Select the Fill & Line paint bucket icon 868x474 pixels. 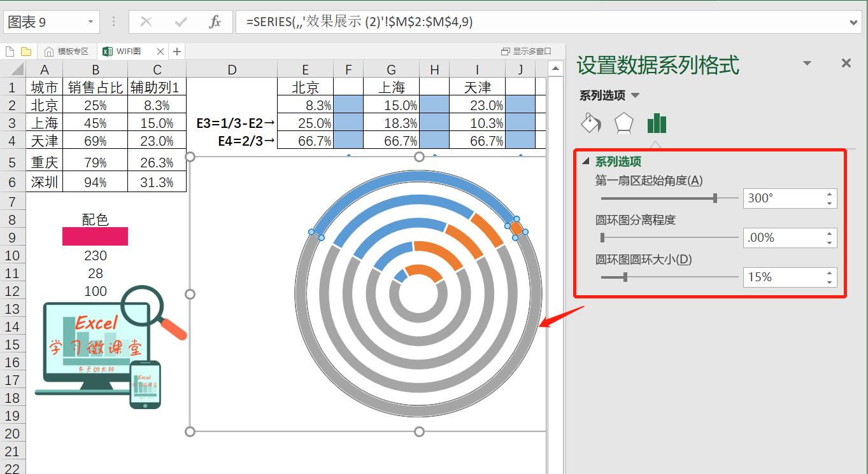[x=590, y=123]
